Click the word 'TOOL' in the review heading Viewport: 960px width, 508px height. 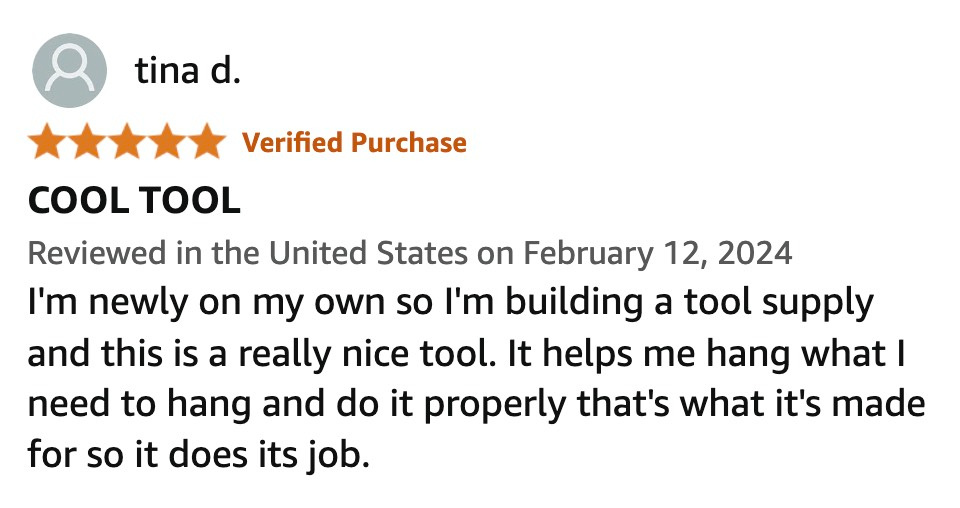tap(190, 201)
